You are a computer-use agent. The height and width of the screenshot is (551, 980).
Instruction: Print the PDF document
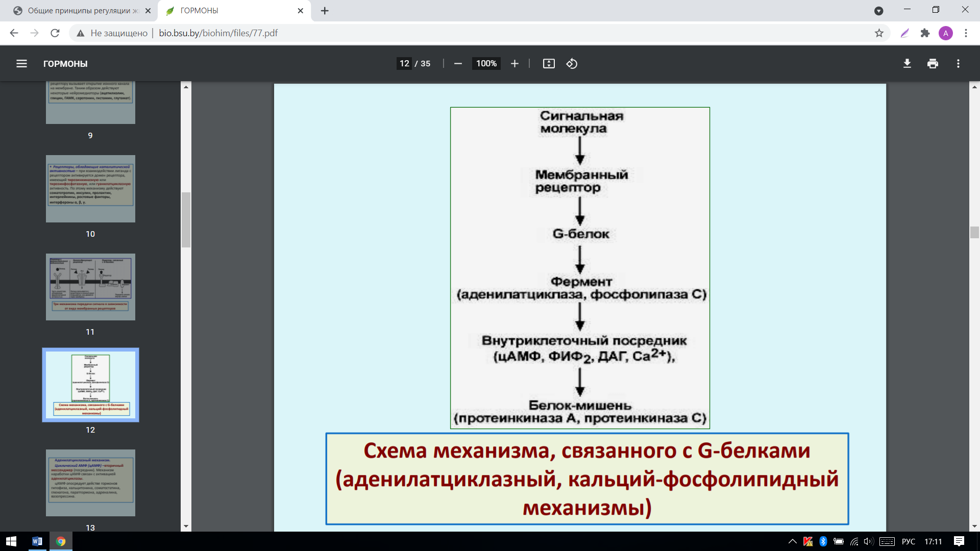tap(933, 64)
